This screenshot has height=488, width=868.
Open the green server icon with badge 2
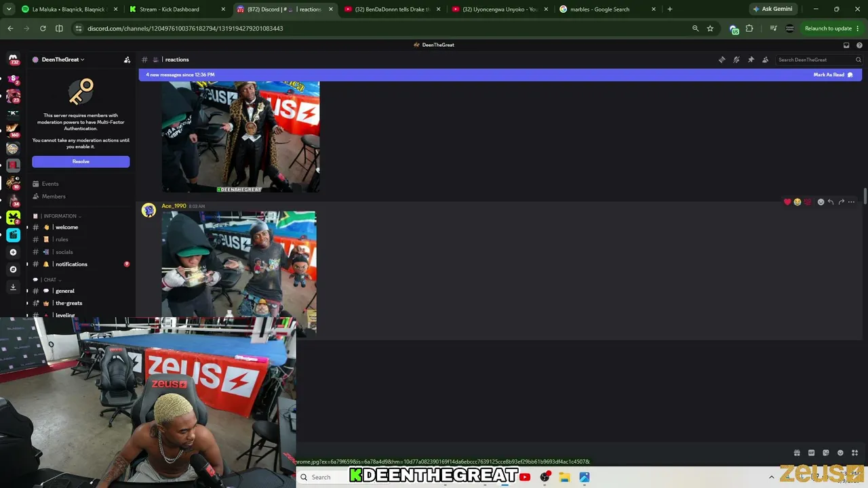(13, 218)
